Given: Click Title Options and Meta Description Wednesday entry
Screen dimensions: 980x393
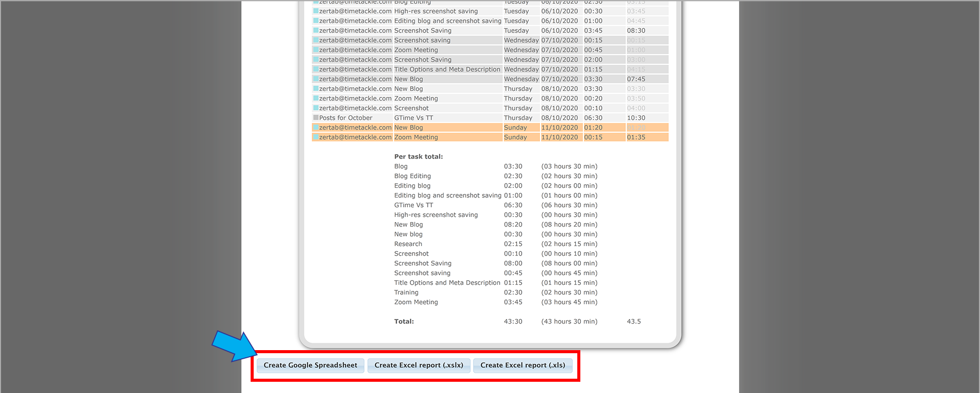Looking at the screenshot, I should 447,69.
